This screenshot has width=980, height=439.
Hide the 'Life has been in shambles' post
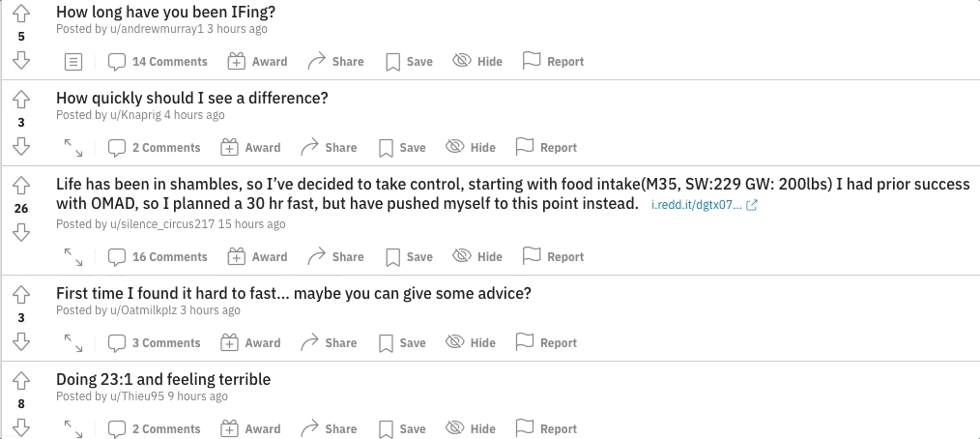[x=477, y=256]
